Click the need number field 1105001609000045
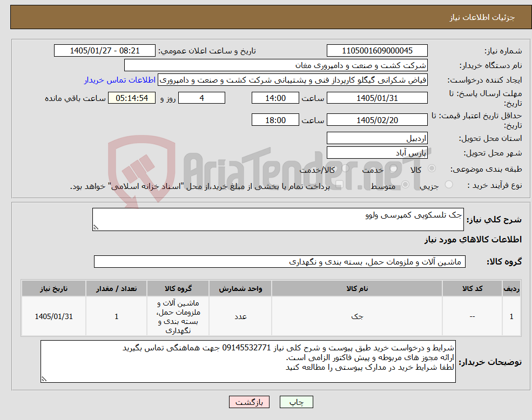 [x=377, y=51]
